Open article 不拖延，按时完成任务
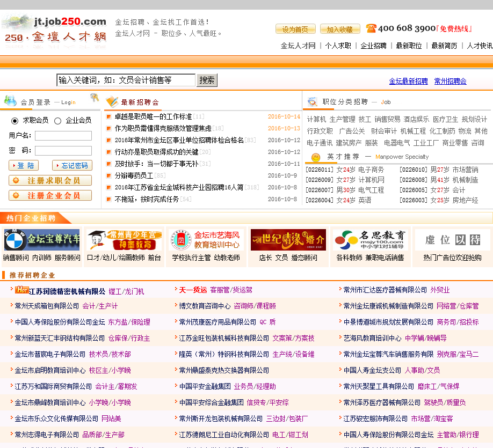This screenshot has width=493, height=448. click(x=147, y=199)
